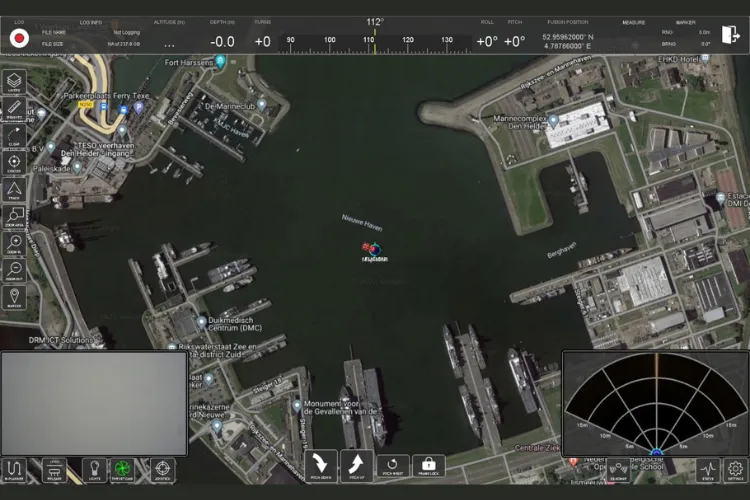Open the Seamap icon below the sonar

point(618,470)
